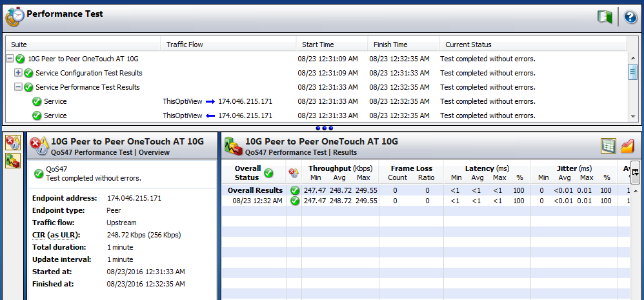
Task: Select the Overall Results row
Action: pos(255,190)
